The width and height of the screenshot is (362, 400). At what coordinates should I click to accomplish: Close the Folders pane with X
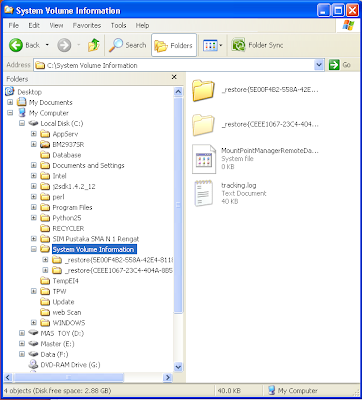[x=174, y=77]
